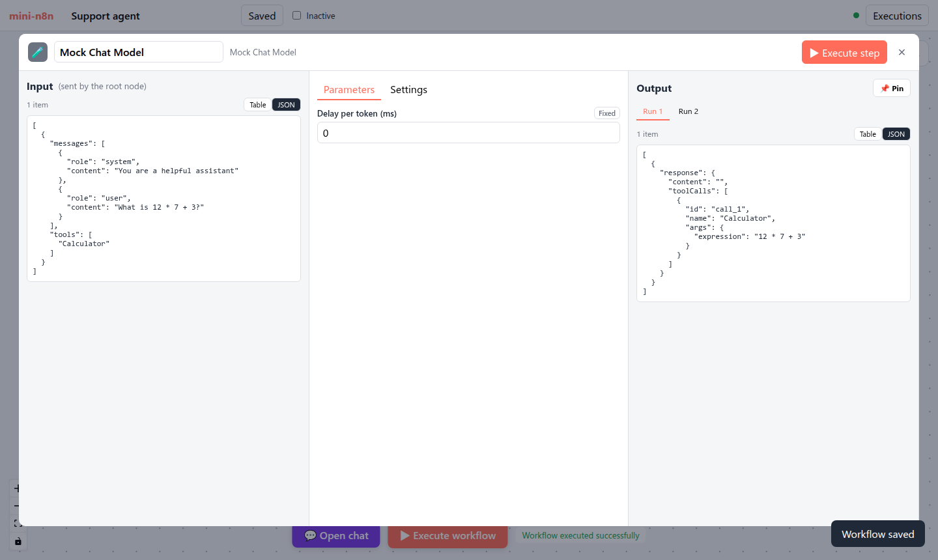Image resolution: width=938 pixels, height=560 pixels.
Task: Click the 'You are a helpful assistant' content line
Action: [x=152, y=171]
